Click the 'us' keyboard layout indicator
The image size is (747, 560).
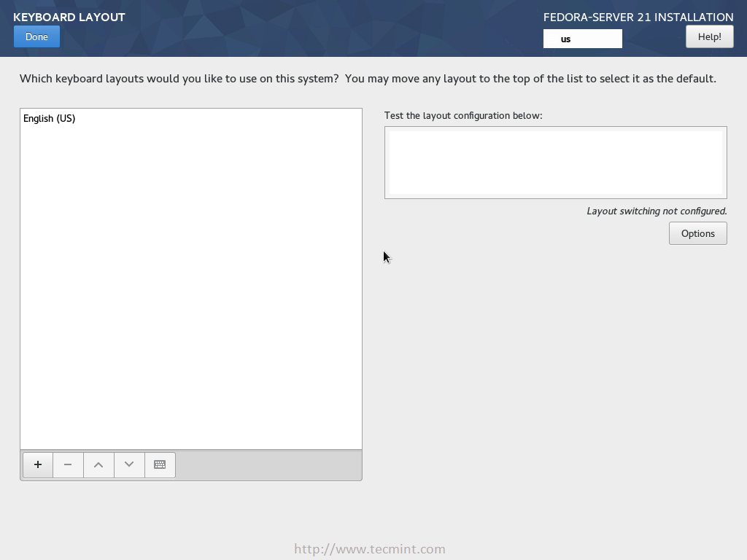coord(583,39)
